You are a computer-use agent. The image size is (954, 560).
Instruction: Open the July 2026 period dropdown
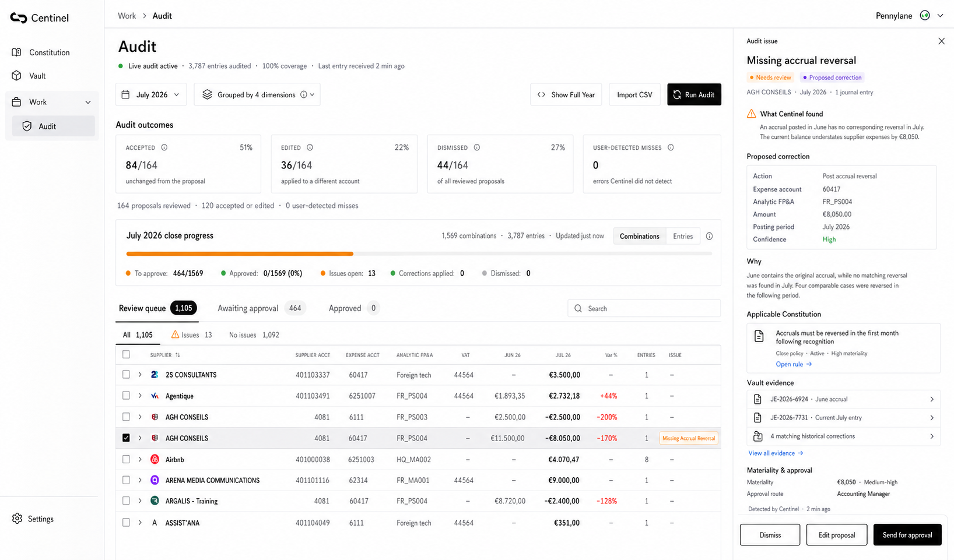tap(151, 94)
